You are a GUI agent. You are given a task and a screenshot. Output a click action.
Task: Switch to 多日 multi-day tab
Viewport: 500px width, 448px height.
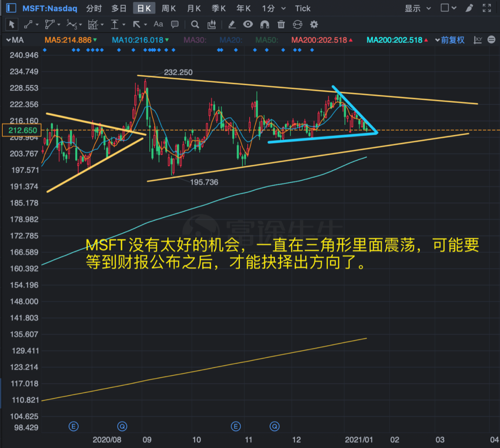(119, 8)
